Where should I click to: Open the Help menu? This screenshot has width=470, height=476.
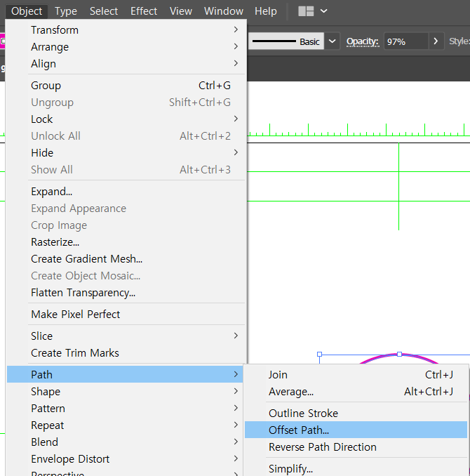[265, 11]
